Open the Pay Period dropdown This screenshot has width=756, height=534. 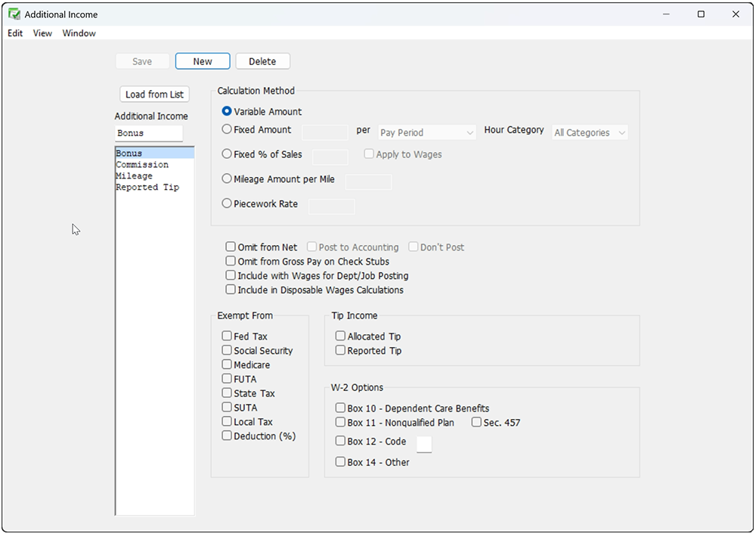[x=426, y=132]
